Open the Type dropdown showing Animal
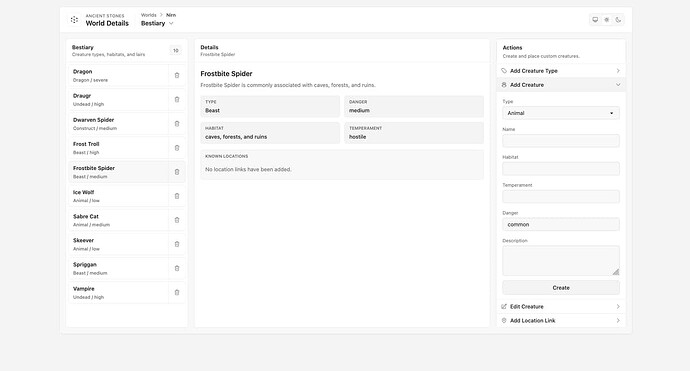The width and height of the screenshot is (690, 371). 561,113
